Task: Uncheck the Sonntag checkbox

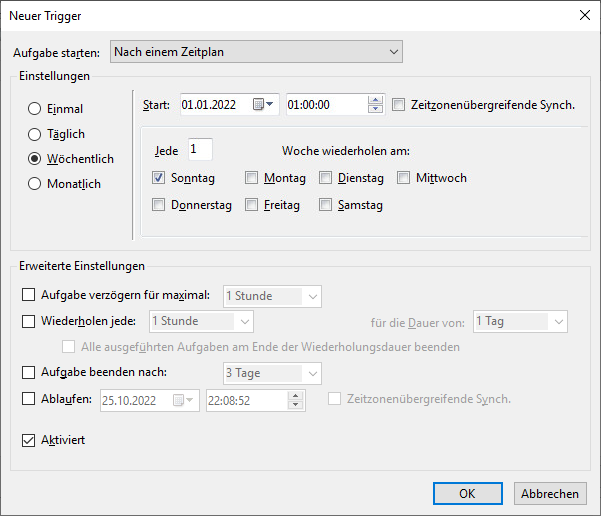Action: (x=158, y=178)
